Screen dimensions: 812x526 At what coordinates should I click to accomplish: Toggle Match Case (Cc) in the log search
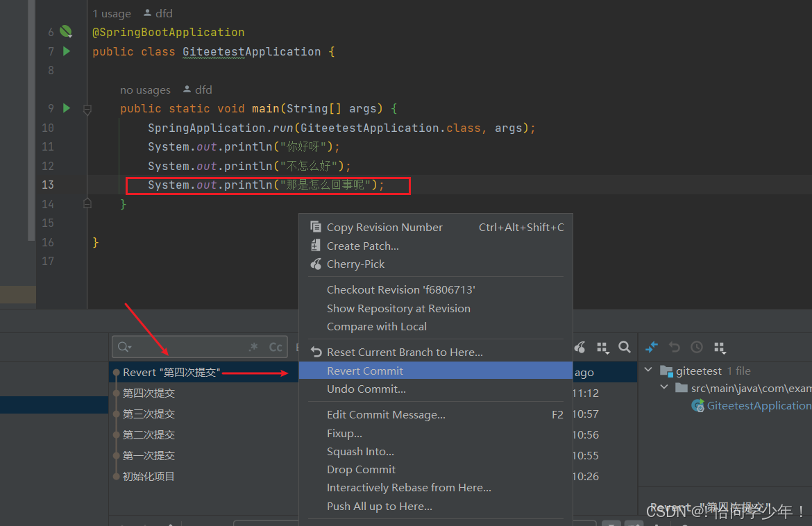click(x=276, y=348)
